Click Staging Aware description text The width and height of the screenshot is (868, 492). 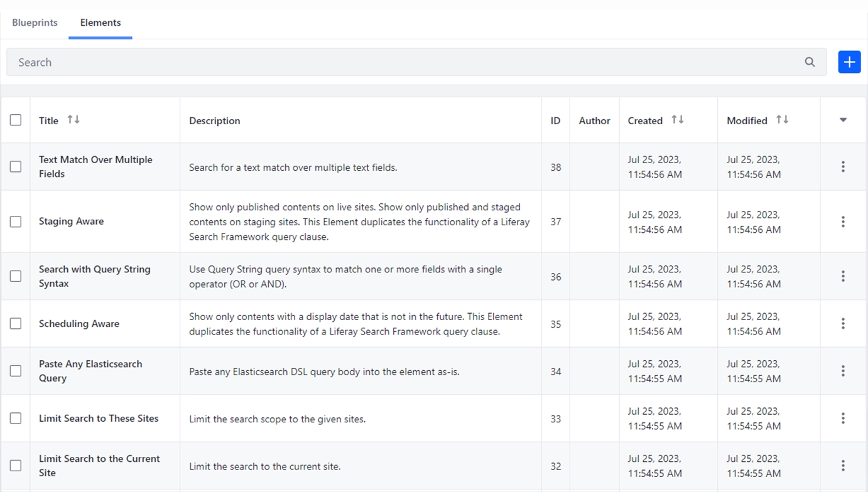coord(359,222)
